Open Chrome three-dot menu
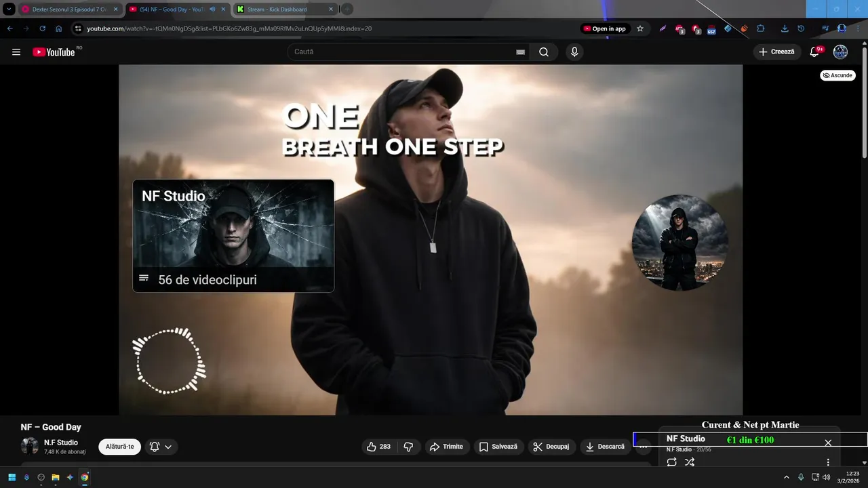The height and width of the screenshot is (488, 868). tap(858, 28)
